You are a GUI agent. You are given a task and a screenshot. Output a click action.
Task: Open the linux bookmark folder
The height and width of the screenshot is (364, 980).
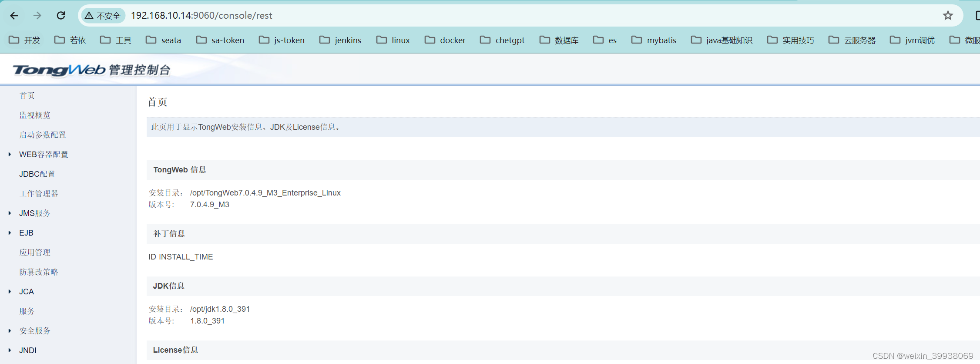click(x=393, y=40)
